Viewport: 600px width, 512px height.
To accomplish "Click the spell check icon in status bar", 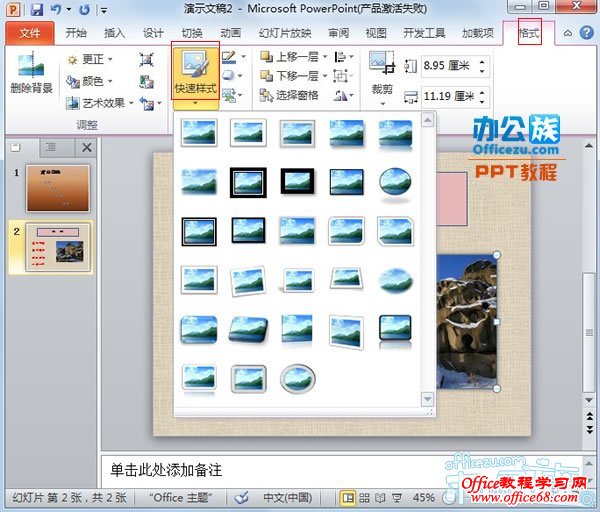I will [241, 497].
